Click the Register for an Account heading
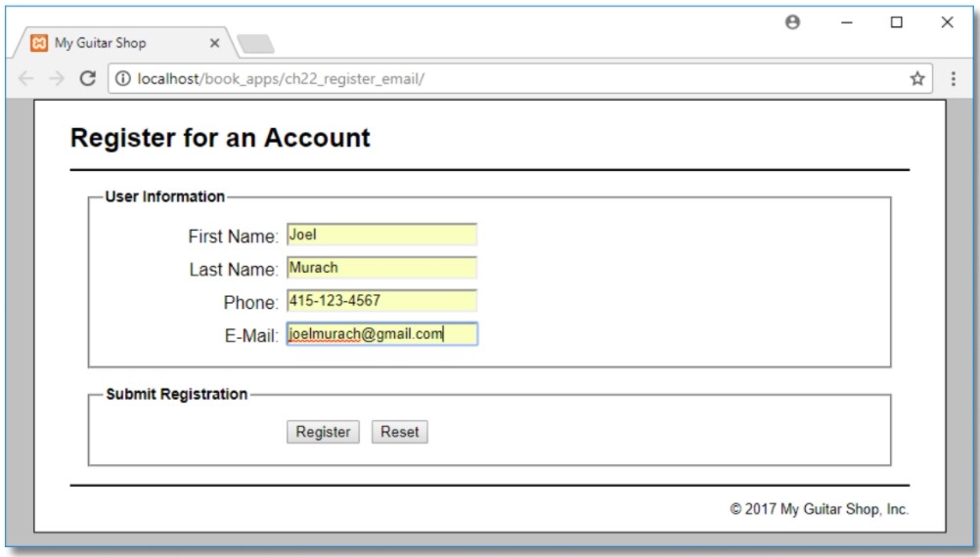This screenshot has width=980, height=557. coord(220,138)
